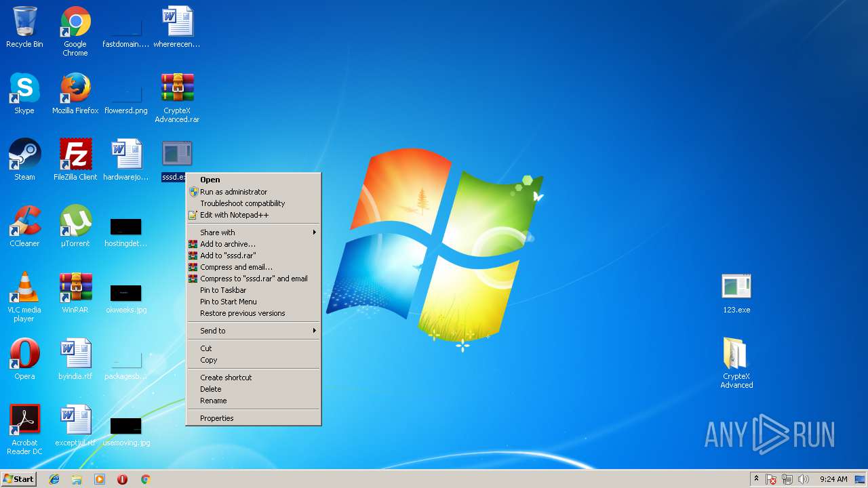Choose Rename in the context menu
Screen dimensions: 868x488
pos(254,401)
